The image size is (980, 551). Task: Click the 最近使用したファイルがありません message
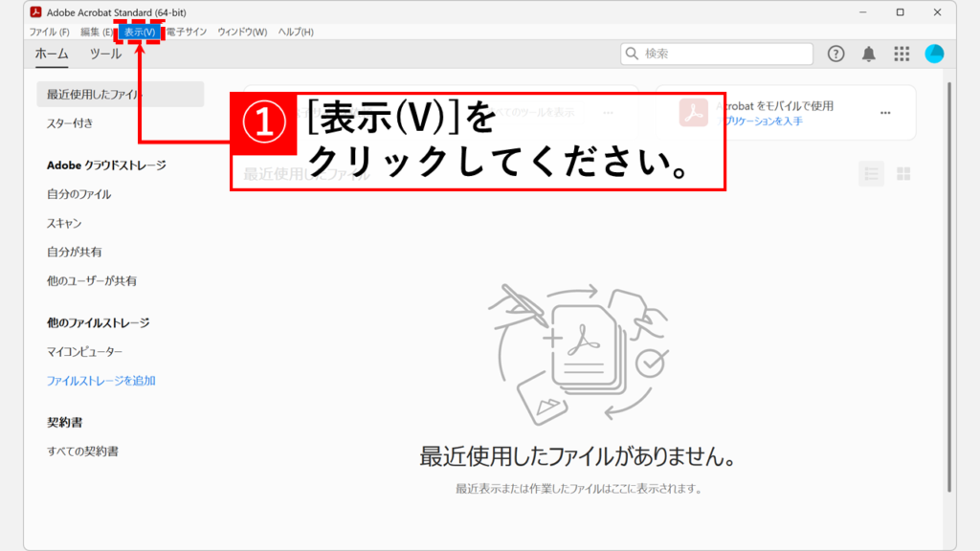click(577, 456)
